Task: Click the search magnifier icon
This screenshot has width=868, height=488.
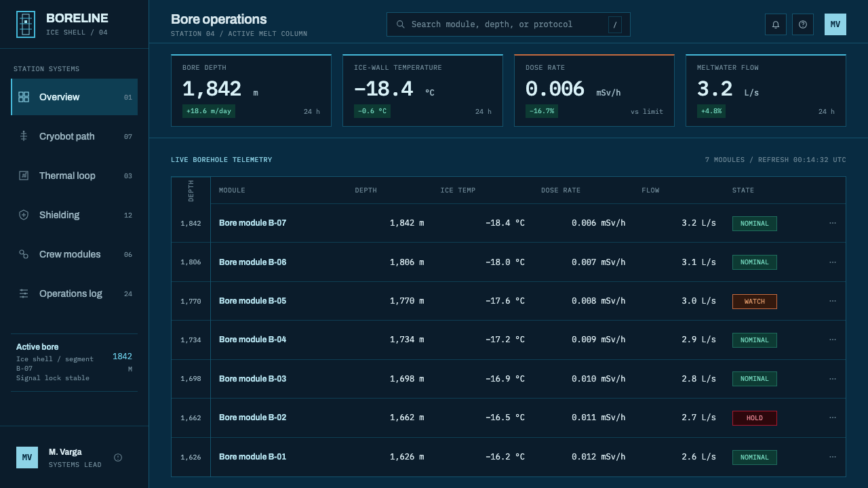Action: tap(401, 24)
